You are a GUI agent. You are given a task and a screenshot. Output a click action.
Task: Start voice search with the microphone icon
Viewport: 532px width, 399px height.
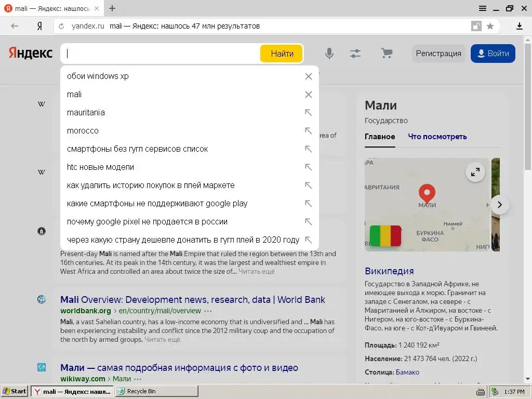pyautogui.click(x=329, y=54)
